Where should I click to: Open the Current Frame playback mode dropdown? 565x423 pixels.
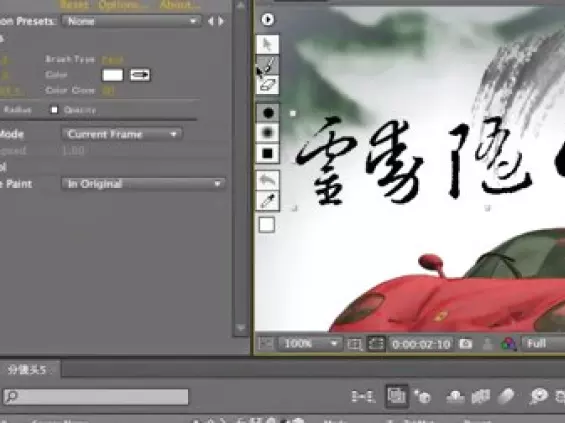pos(122,134)
